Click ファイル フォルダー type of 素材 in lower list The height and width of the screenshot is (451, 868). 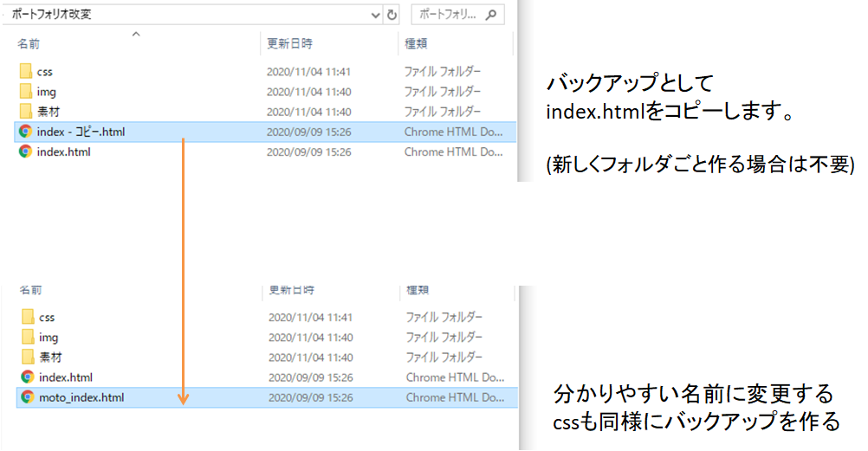[444, 357]
